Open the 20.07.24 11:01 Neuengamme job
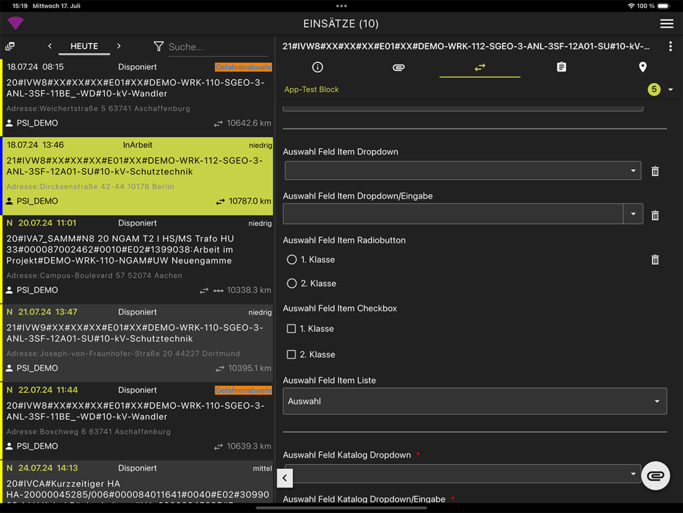 tap(138, 260)
